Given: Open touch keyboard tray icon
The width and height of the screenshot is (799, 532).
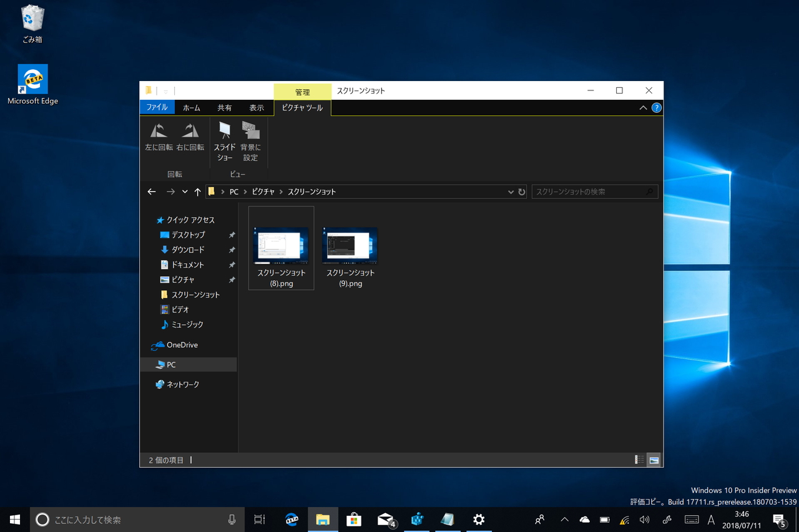Looking at the screenshot, I should (692, 520).
